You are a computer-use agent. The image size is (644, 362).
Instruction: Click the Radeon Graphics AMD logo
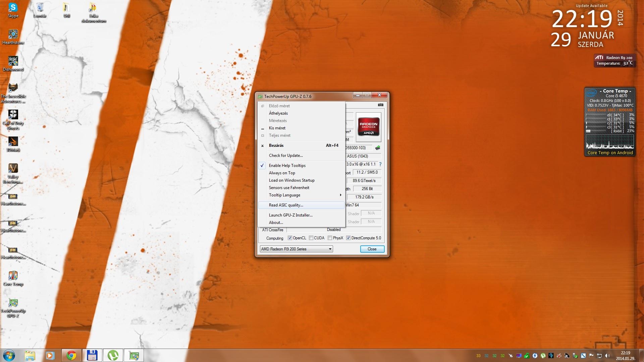(x=369, y=126)
